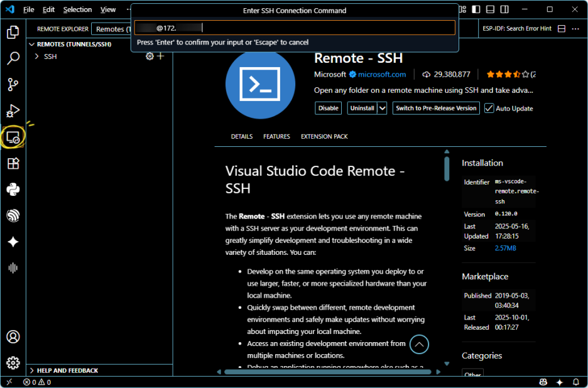
Task: Open the Accounts menu icon
Action: point(13,337)
